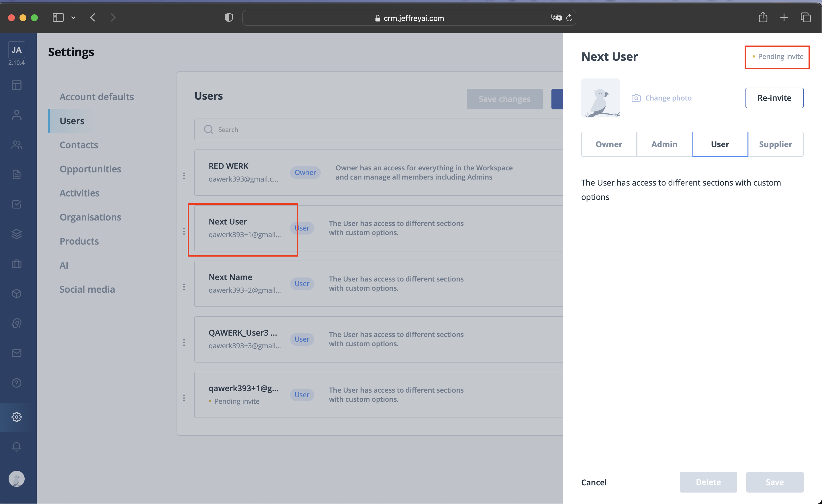Open the Opportunities settings section
Image resolution: width=822 pixels, height=504 pixels.
pos(90,169)
